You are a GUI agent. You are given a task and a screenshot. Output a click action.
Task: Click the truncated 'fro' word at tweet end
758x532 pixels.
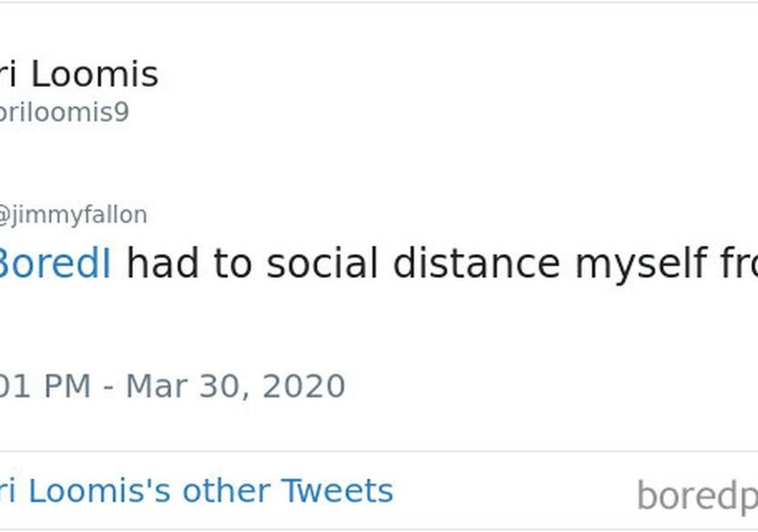click(x=734, y=264)
